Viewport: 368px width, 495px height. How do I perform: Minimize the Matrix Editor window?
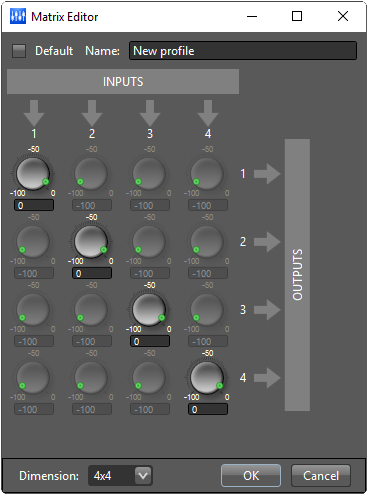252,16
